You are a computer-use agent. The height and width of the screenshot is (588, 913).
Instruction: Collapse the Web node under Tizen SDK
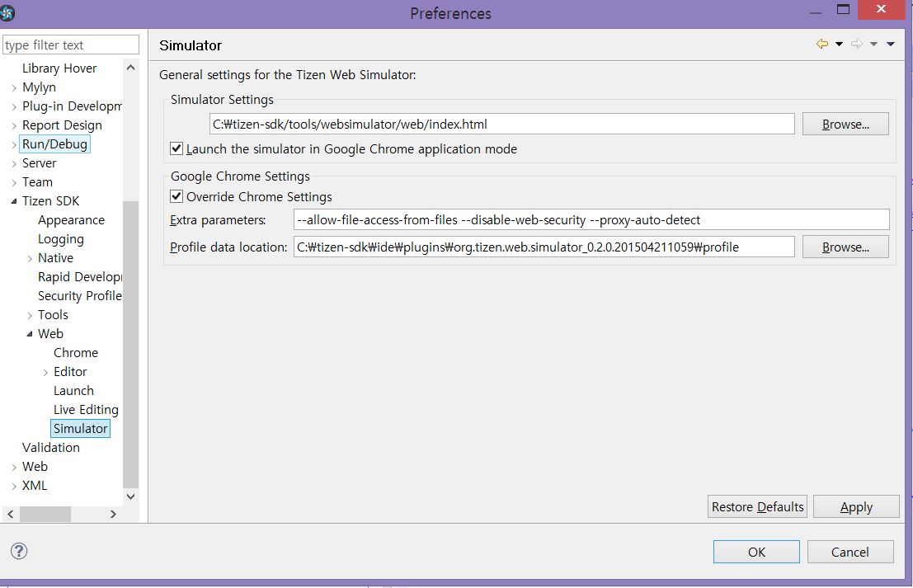click(x=30, y=334)
